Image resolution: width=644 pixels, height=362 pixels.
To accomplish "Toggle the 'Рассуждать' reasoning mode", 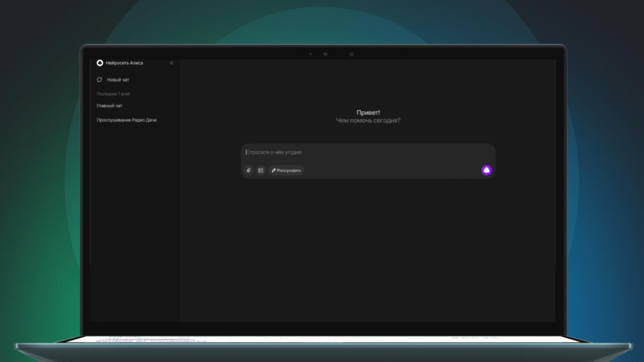I will pyautogui.click(x=286, y=170).
